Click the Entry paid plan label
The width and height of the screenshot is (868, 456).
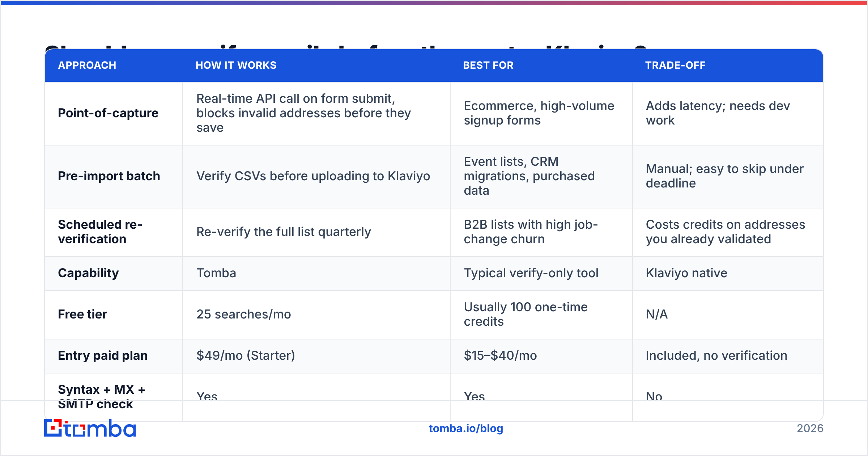[103, 355]
